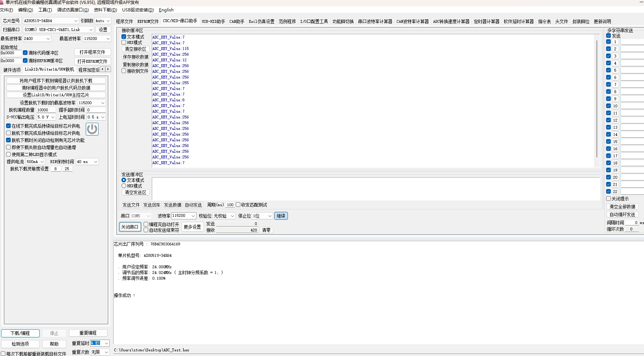Expand the 校验位 无校验 dropdown
The height and width of the screenshot is (356, 644).
click(x=232, y=216)
